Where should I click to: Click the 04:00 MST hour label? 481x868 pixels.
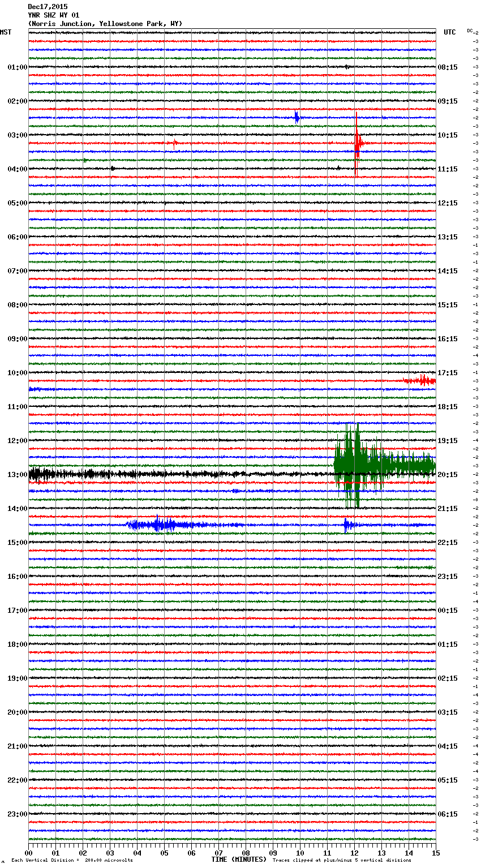[18, 169]
